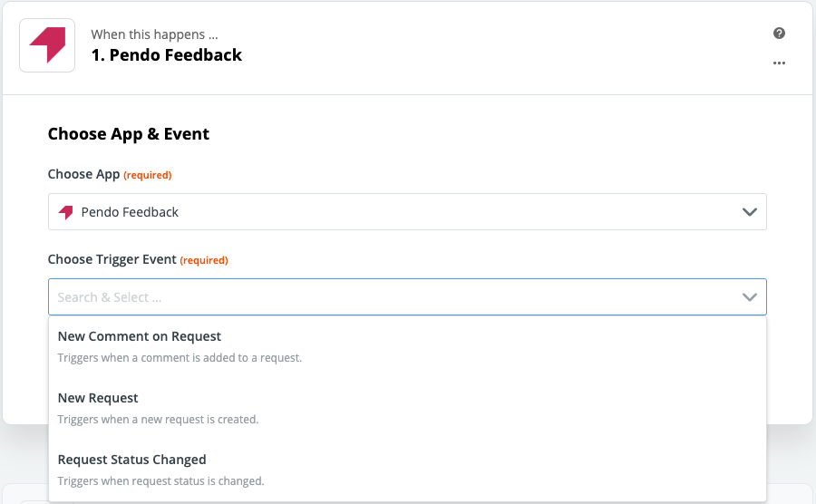Expand the Choose App dropdown chevron
The width and height of the screenshot is (816, 504).
(750, 212)
